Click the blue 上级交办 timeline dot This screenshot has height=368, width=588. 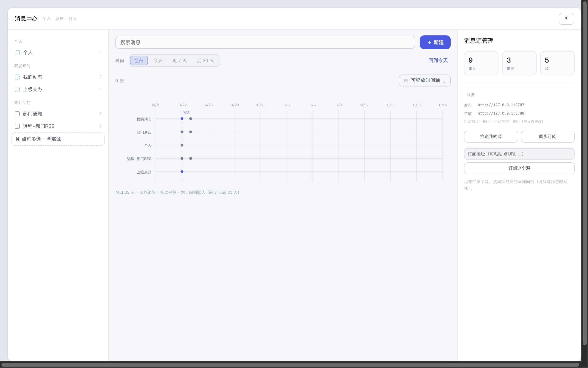[182, 172]
